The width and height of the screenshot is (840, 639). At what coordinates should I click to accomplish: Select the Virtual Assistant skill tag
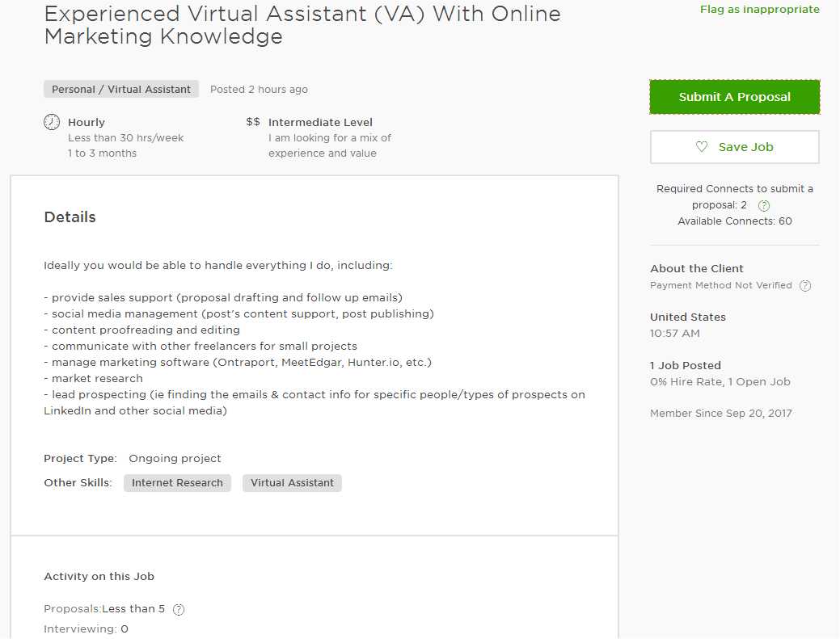(x=292, y=483)
